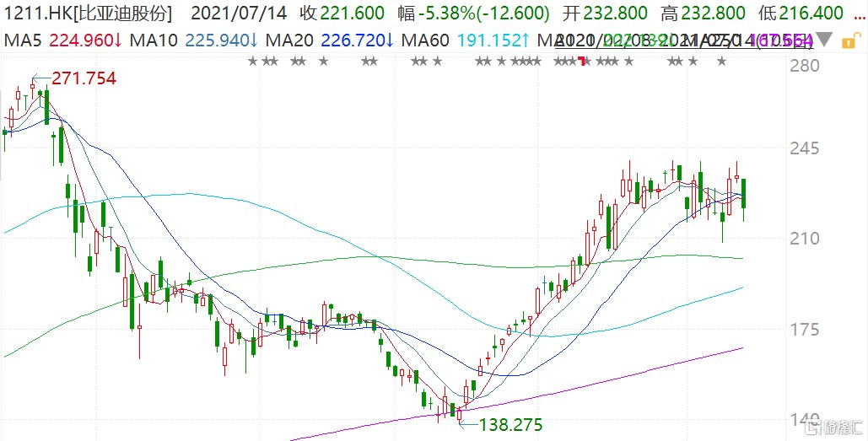The width and height of the screenshot is (868, 441).
Task: Click the red flag marker among the stars
Action: tap(582, 61)
